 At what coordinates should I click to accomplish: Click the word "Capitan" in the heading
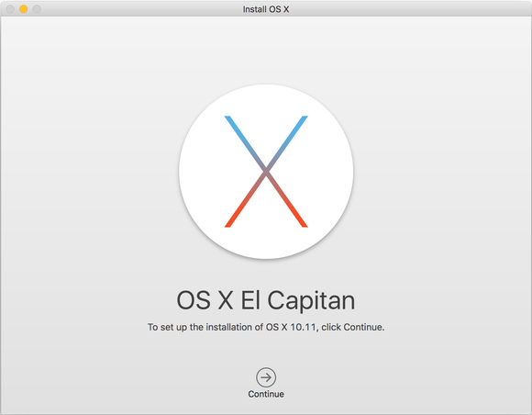click(311, 300)
